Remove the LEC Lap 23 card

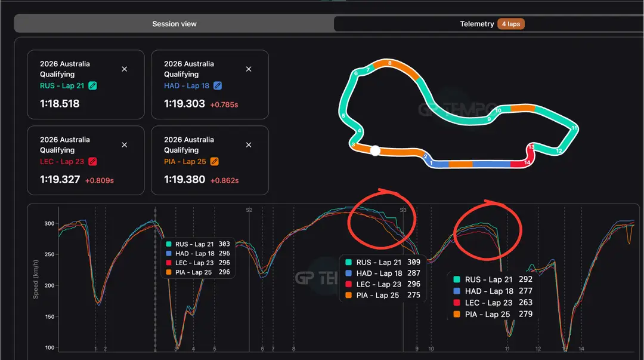tap(125, 145)
